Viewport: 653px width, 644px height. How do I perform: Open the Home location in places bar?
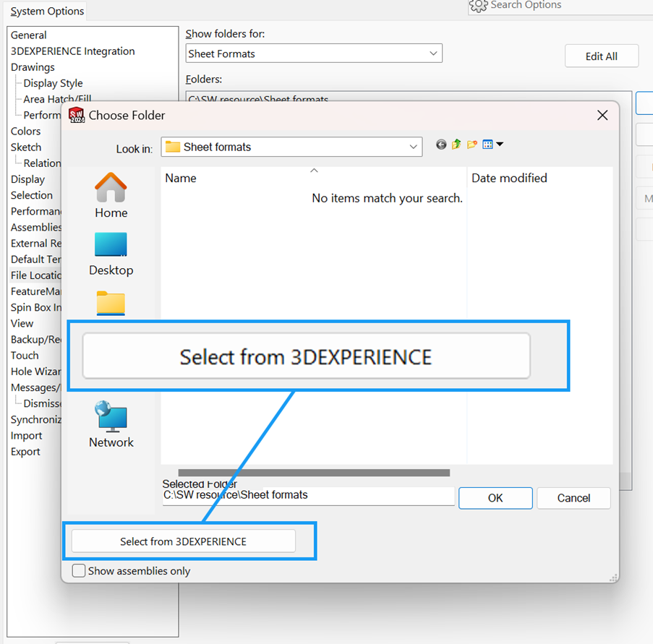coord(111,195)
